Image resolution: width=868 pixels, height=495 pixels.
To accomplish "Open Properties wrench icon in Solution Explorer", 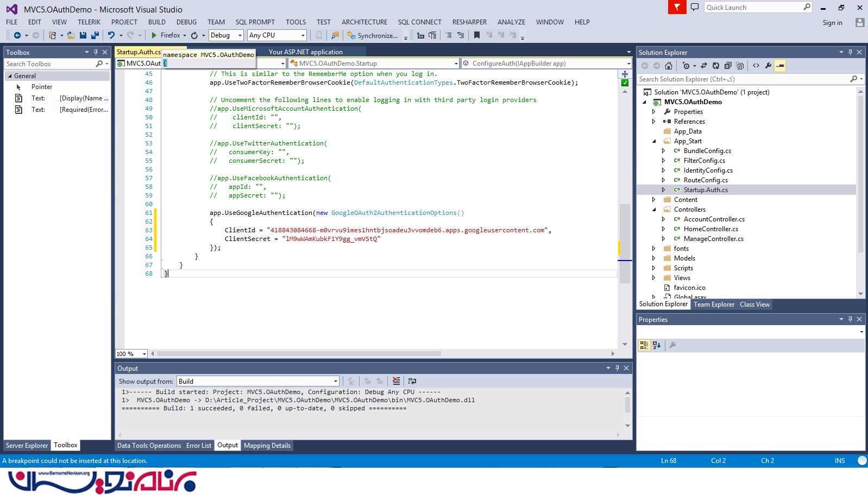I will click(768, 66).
